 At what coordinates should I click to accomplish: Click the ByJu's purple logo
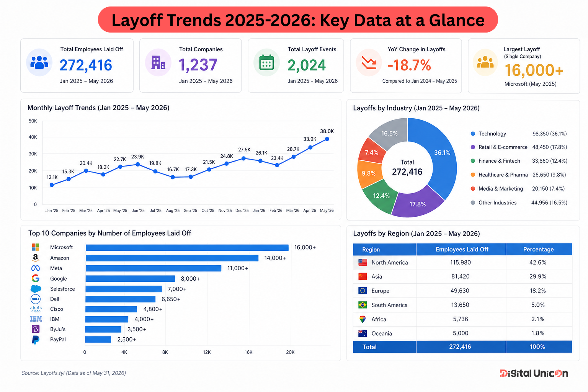[36, 329]
